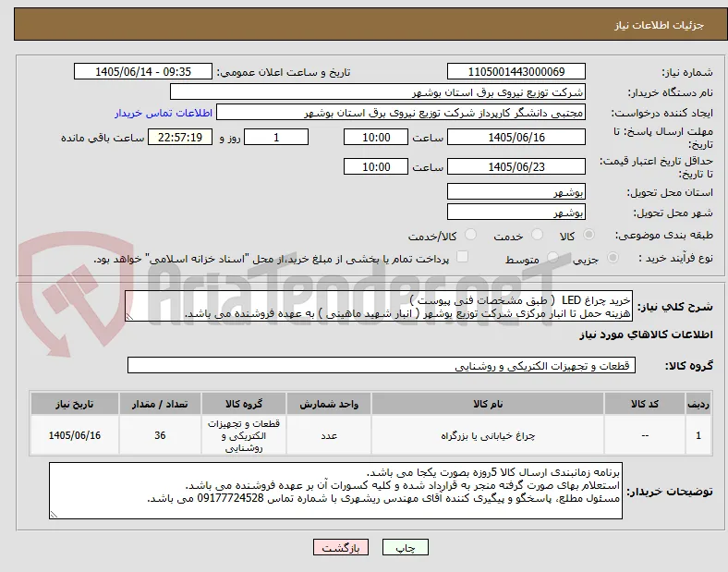Screen dimensions: 728x572
Task: Click the عدد unit cell
Action: [329, 435]
